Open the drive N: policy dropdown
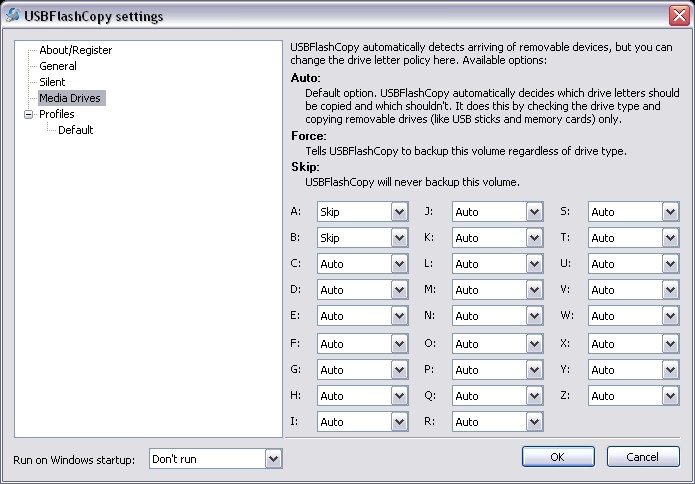 [498, 316]
